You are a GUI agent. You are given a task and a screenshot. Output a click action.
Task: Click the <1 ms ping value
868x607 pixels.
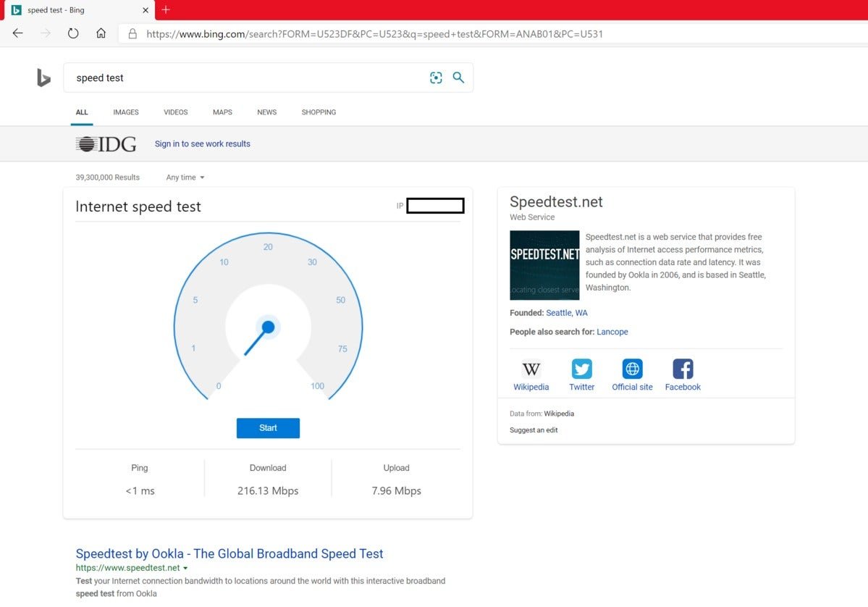click(x=140, y=490)
